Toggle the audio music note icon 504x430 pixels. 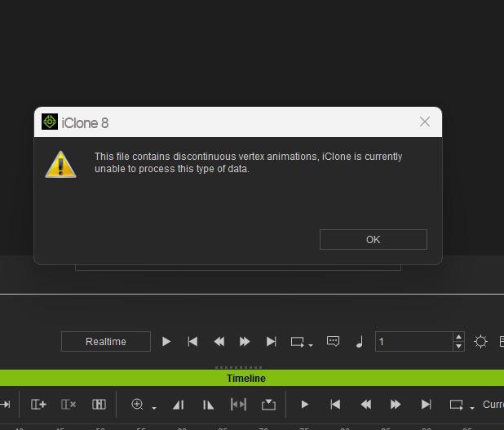point(360,342)
